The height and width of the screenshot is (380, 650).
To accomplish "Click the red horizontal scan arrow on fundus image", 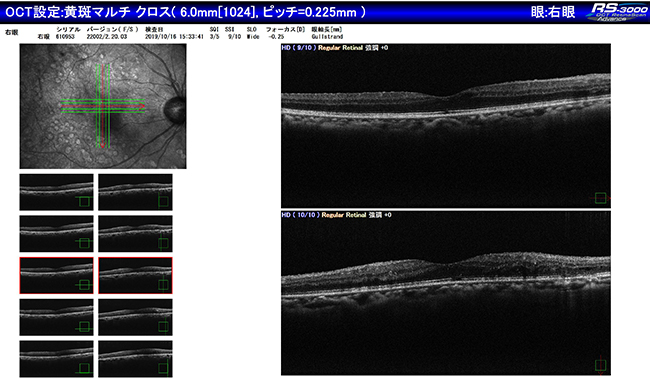I will 103,106.
